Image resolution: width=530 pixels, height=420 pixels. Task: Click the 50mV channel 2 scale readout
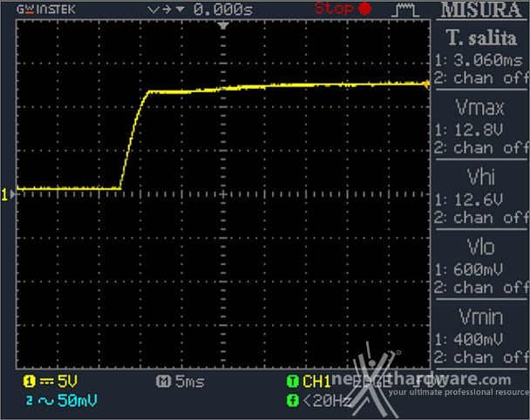[78, 401]
